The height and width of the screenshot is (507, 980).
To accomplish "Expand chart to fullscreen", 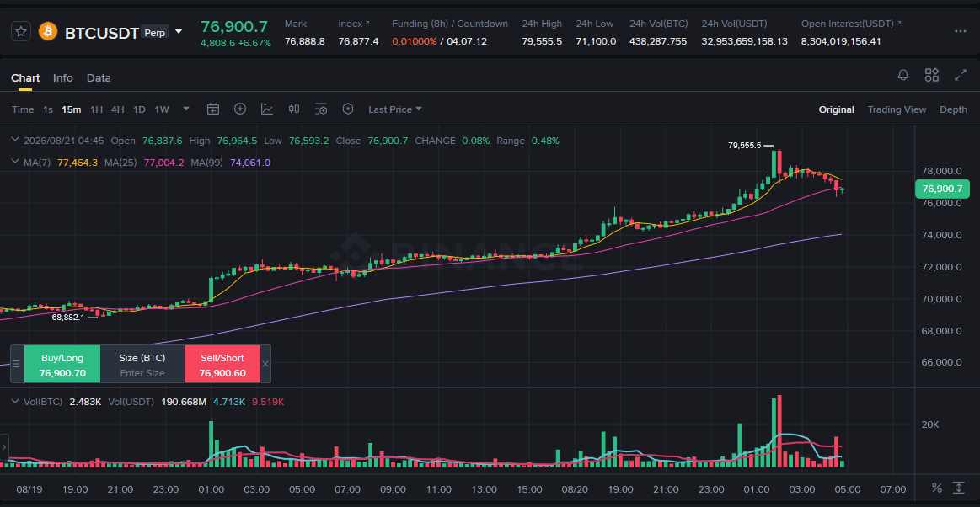I will [961, 76].
